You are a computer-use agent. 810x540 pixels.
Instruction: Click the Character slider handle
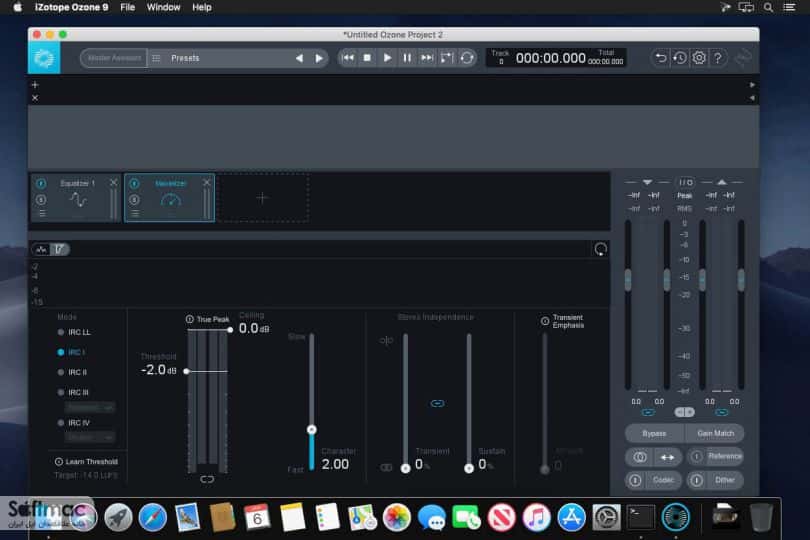point(311,430)
